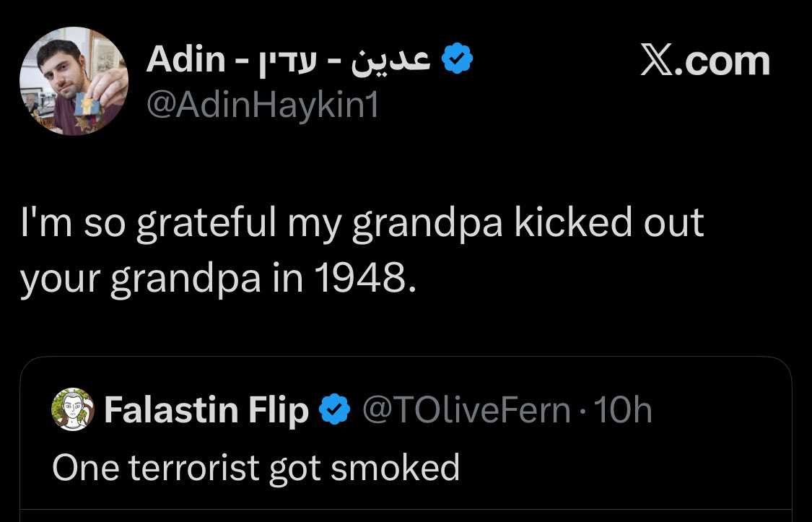Viewport: 812px width, 522px height.
Task: Click the line 'your grandpa in 1948.'
Action: 218,280
